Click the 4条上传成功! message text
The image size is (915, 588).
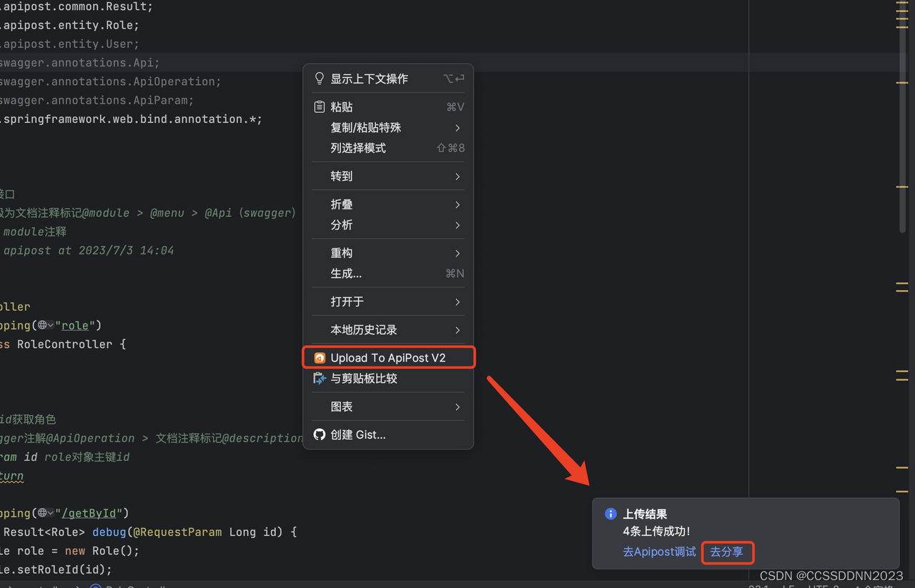tap(656, 532)
